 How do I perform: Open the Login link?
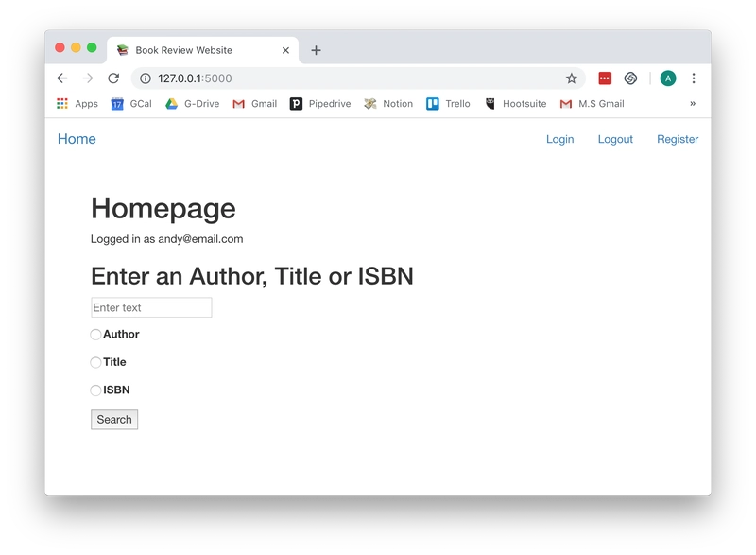tap(559, 139)
